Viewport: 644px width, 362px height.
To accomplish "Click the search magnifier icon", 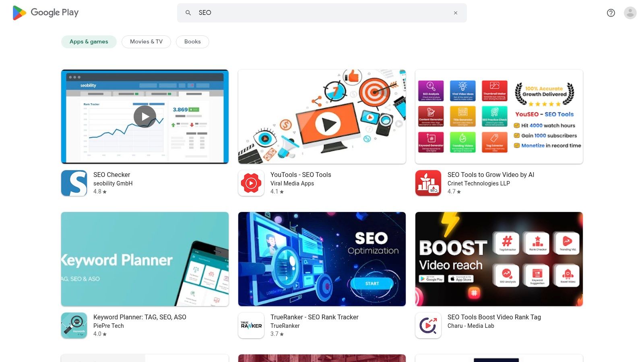I will tap(188, 12).
